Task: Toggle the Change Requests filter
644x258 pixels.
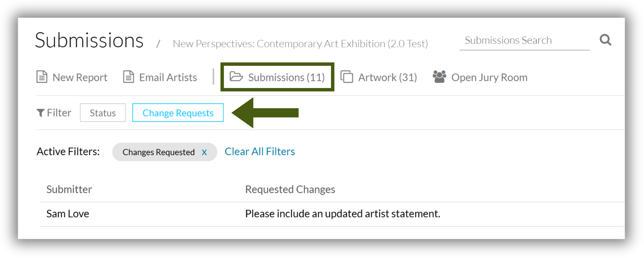Action: pos(178,113)
